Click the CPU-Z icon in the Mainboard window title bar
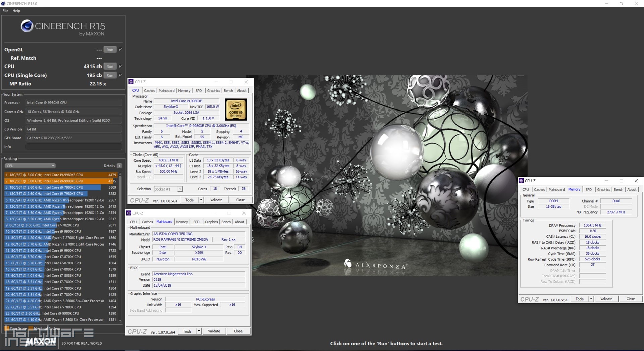The image size is (644, 351). [129, 213]
